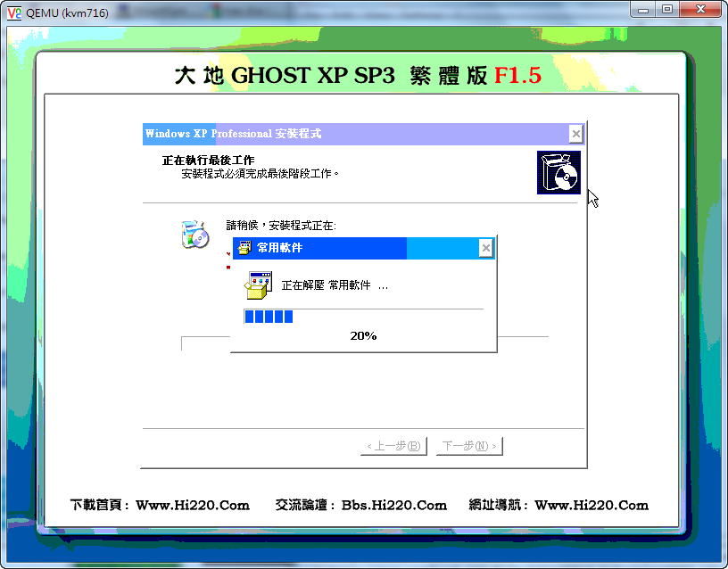Click the 20% progress text
The image size is (728, 569).
363,335
